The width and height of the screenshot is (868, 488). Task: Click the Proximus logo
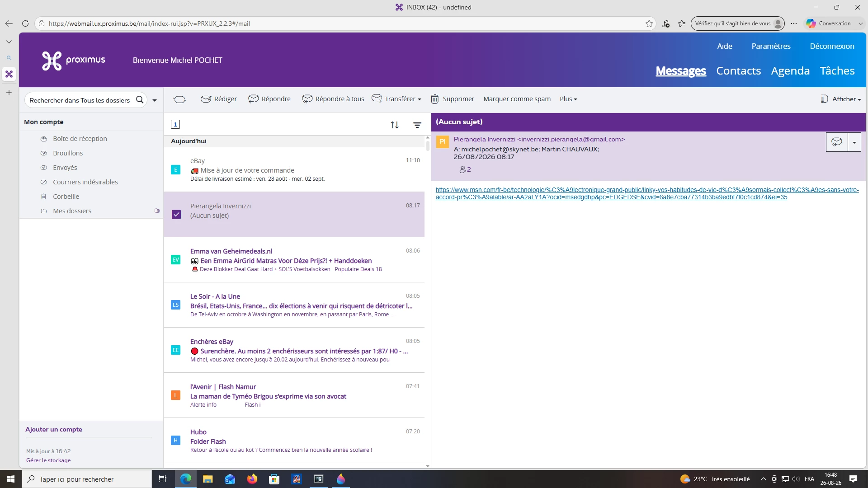click(x=74, y=61)
